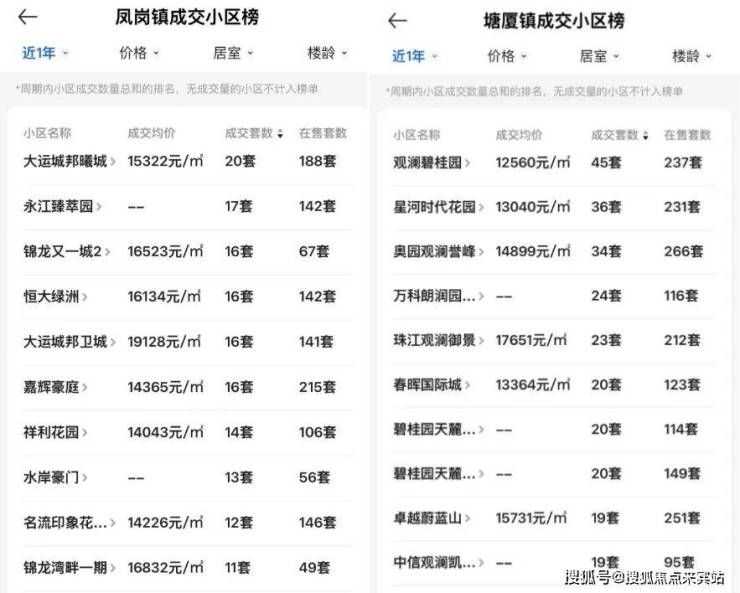Go back from 凤岗镇成交小区榜 page
The width and height of the screenshot is (740, 593).
(x=27, y=17)
